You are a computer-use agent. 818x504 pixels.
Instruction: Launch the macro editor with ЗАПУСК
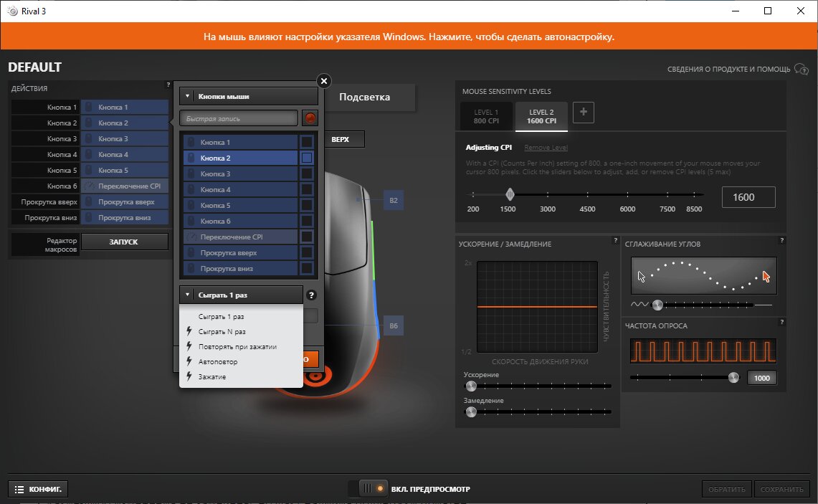124,242
